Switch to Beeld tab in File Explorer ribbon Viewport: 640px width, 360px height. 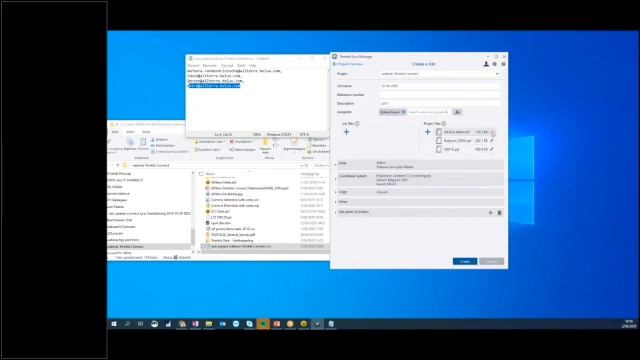coord(146,132)
